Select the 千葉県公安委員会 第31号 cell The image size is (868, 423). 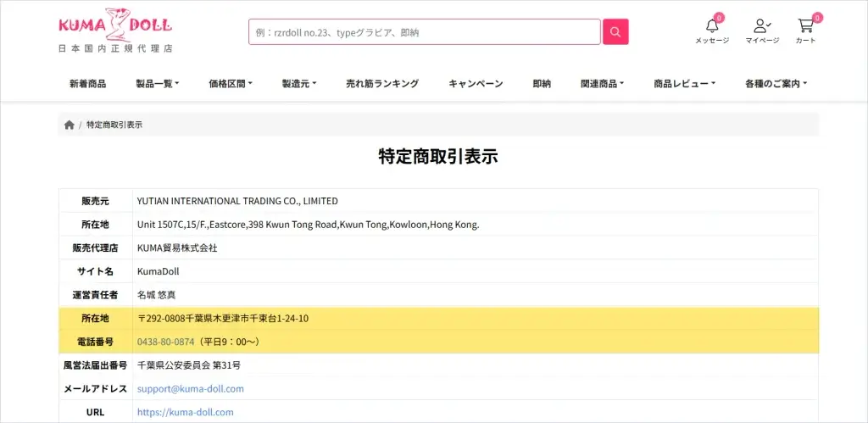click(x=475, y=365)
